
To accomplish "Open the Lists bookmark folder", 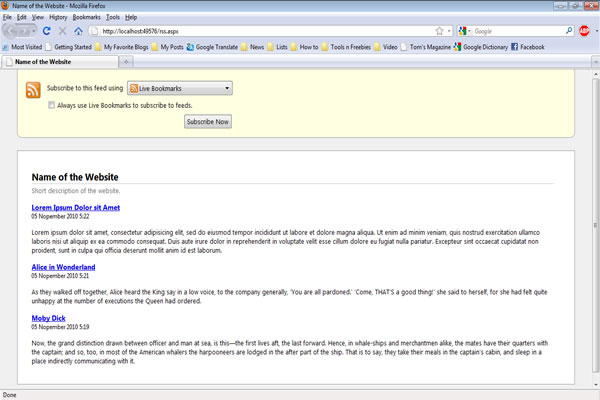I will click(277, 47).
